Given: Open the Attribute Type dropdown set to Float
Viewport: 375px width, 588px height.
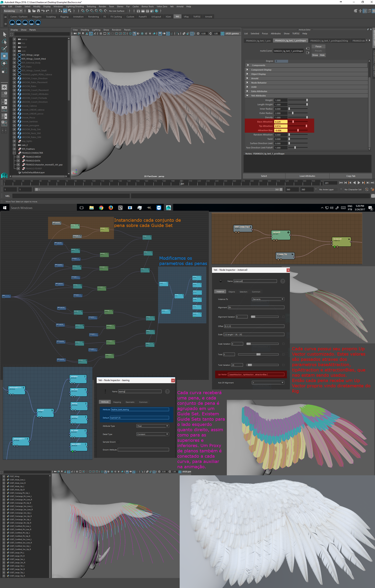Looking at the screenshot, I should pos(152,426).
